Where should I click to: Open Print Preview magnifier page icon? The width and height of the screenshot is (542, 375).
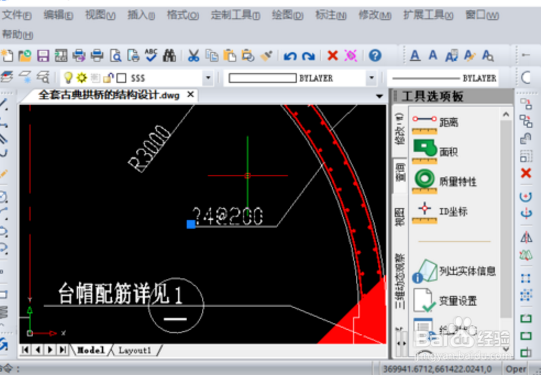[115, 55]
